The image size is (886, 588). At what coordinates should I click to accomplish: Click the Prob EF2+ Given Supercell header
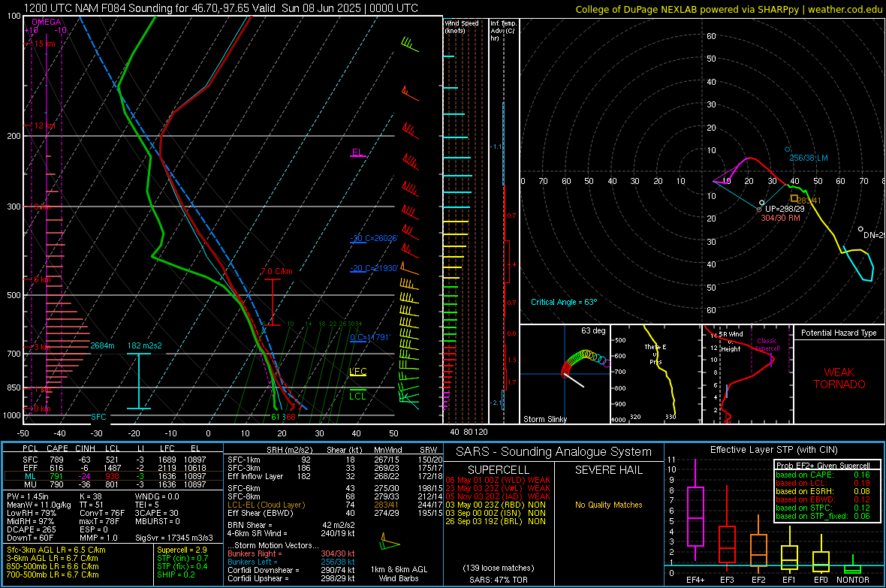(x=823, y=466)
